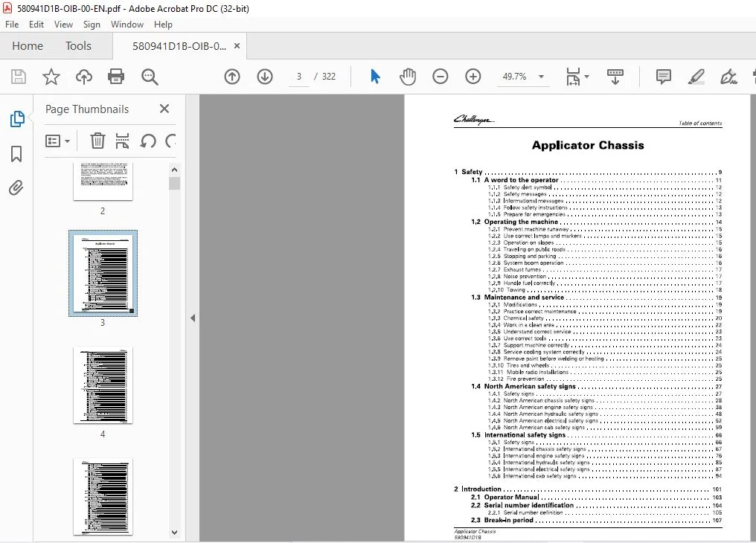Click the Fit page width icon
756x543 pixels.
pos(573,77)
